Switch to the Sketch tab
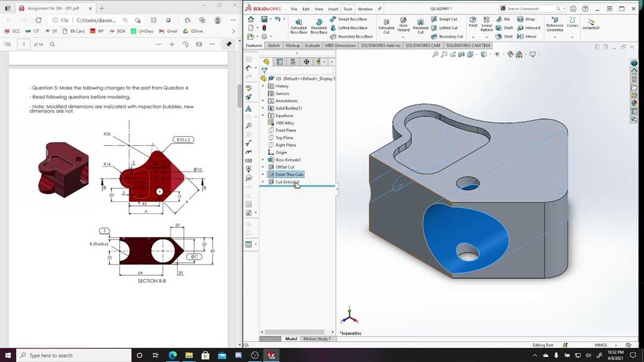 tap(274, 46)
